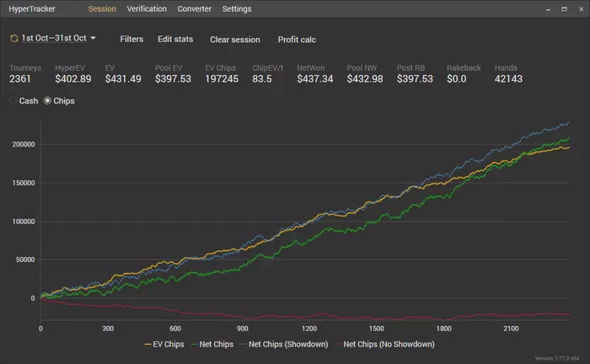Switch to the Session tab

102,9
